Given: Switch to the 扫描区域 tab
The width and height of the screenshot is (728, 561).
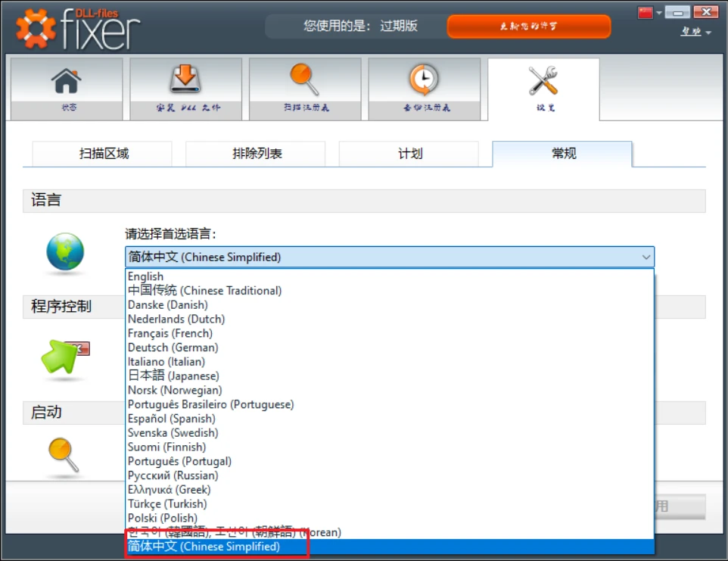Looking at the screenshot, I should point(104,154).
